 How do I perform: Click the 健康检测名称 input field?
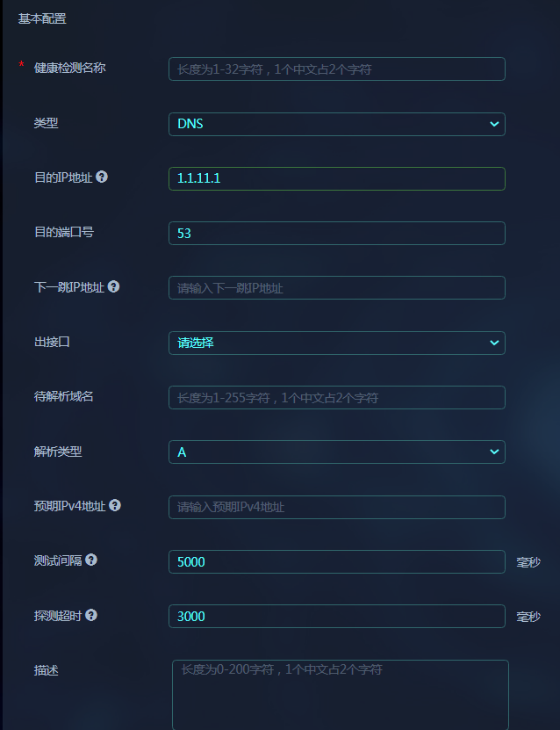coord(337,69)
